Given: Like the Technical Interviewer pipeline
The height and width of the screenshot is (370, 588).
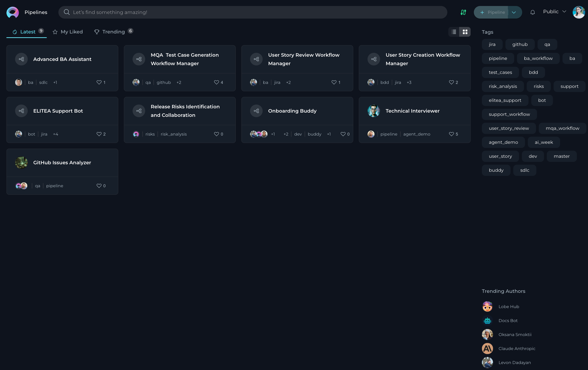Looking at the screenshot, I should pos(451,134).
